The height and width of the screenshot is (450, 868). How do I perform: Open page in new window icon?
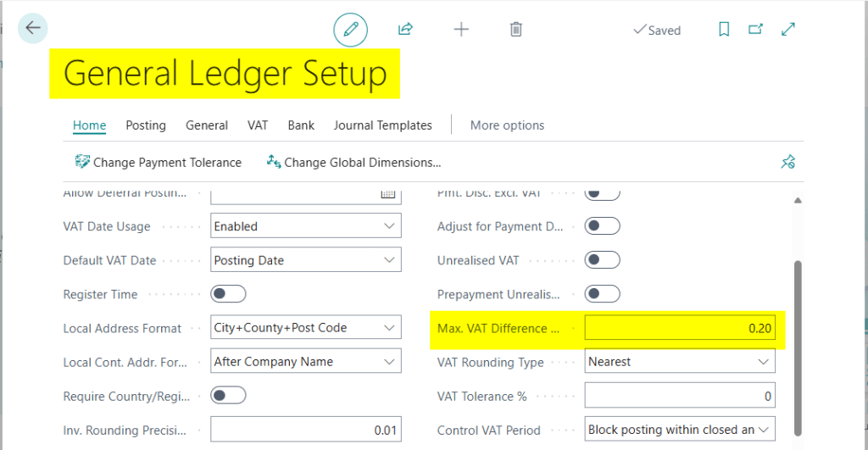click(x=755, y=30)
